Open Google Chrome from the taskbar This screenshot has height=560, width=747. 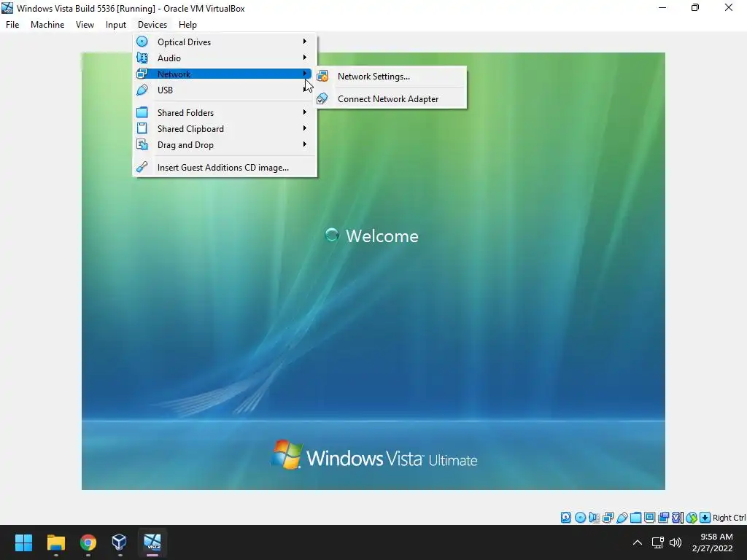(88, 542)
